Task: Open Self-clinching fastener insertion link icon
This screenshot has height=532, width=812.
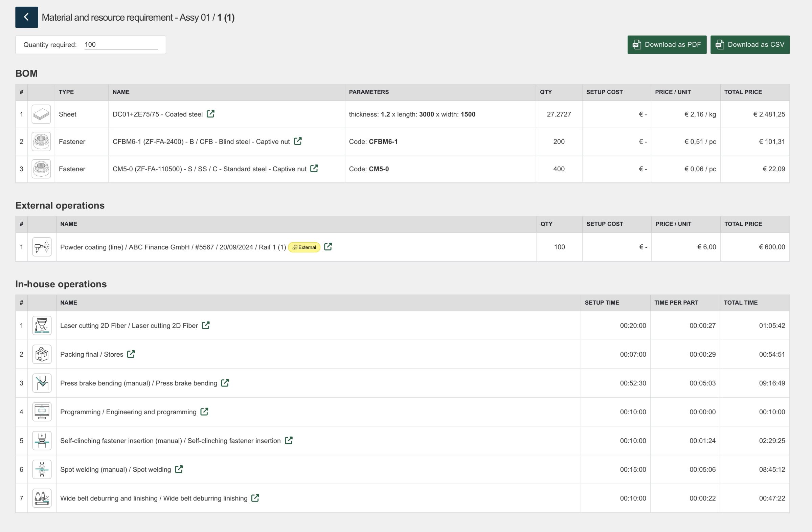Action: pyautogui.click(x=288, y=440)
